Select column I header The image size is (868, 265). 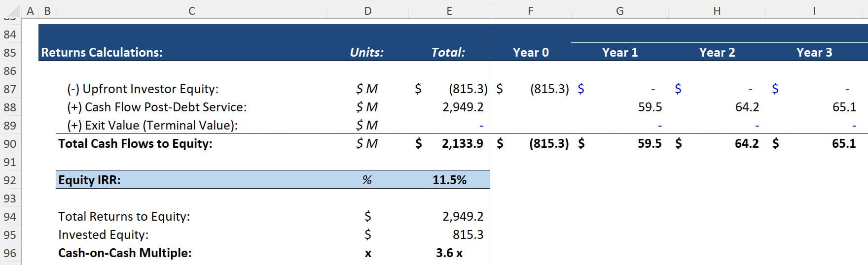(814, 11)
